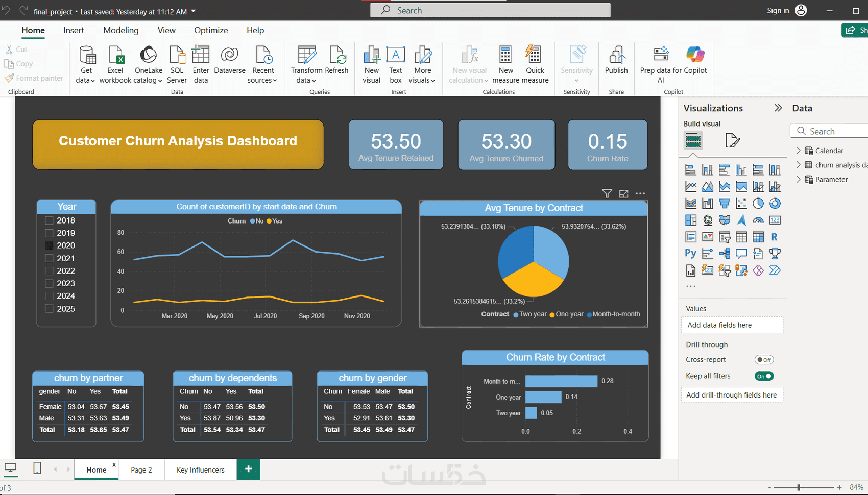The width and height of the screenshot is (868, 495).
Task: Pick the Map globe visual icon
Action: pos(707,220)
